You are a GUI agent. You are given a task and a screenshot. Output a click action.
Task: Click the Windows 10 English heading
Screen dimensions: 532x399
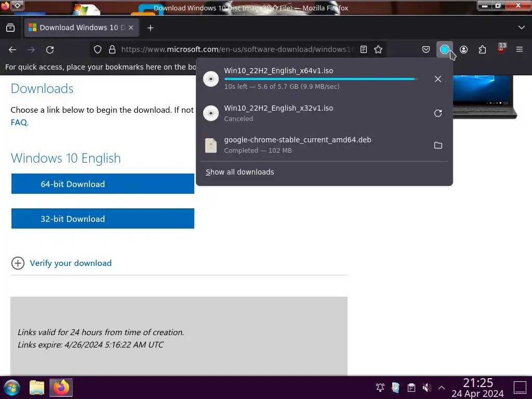pyautogui.click(x=66, y=158)
